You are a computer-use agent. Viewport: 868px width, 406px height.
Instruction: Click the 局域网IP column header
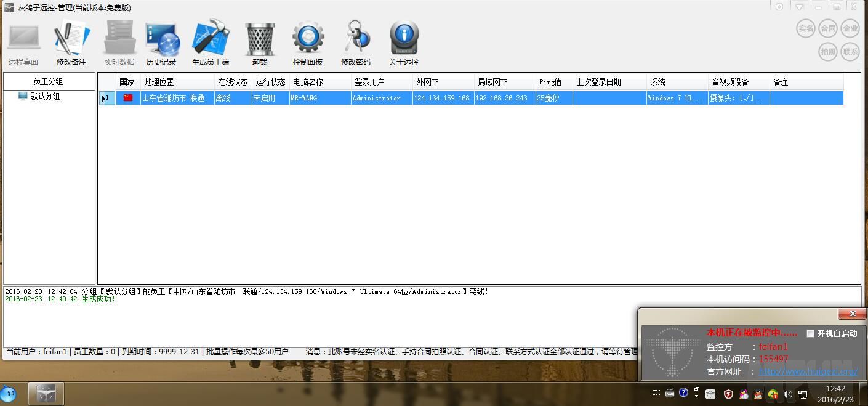505,82
